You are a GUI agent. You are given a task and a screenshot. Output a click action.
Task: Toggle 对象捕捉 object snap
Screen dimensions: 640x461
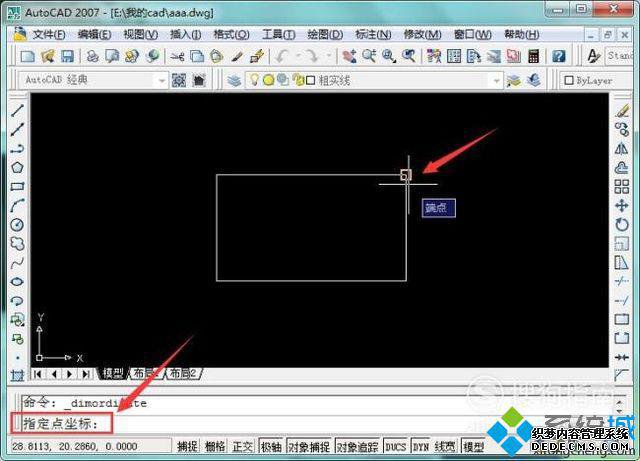pyautogui.click(x=309, y=446)
